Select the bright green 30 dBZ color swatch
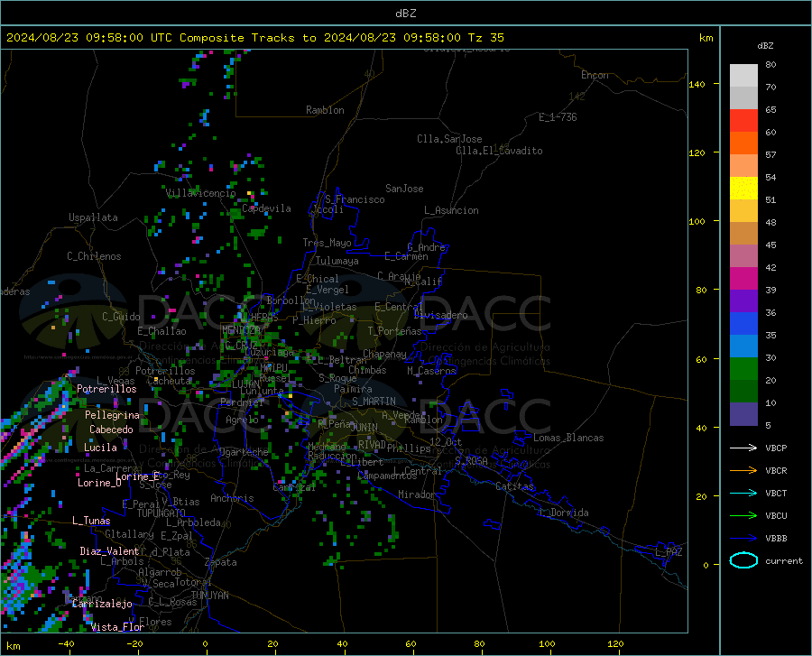 click(x=743, y=369)
